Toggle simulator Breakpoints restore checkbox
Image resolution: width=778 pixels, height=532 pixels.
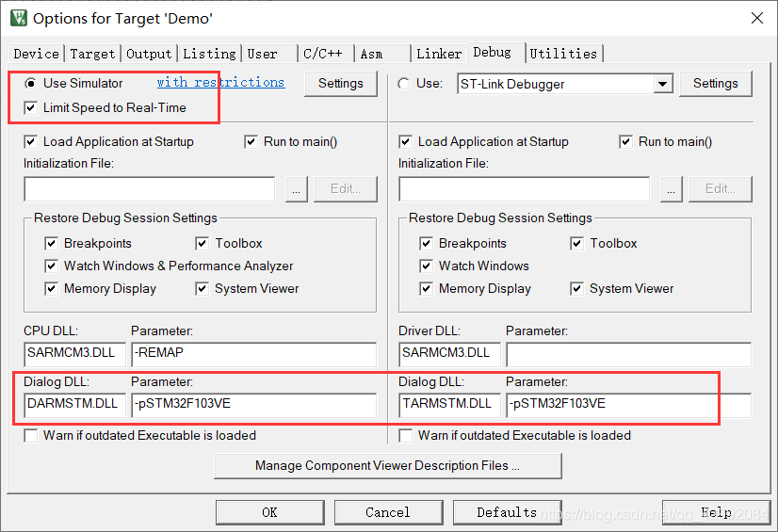(51, 244)
